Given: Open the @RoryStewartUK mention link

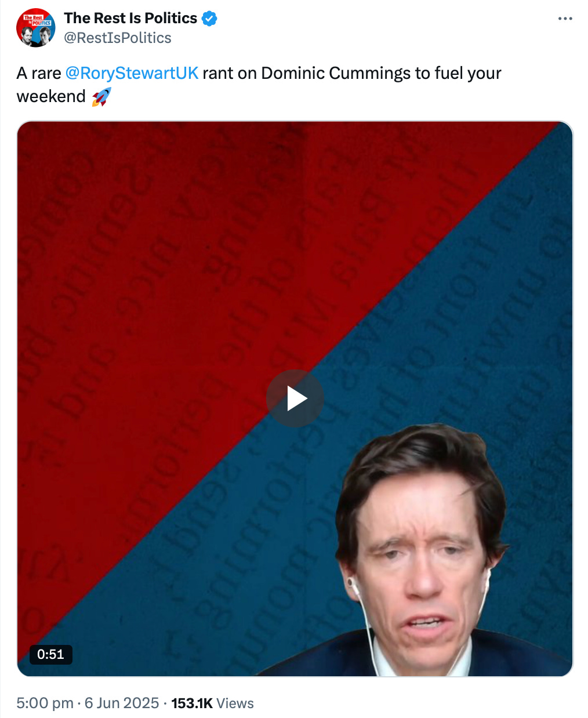Looking at the screenshot, I should (x=132, y=73).
